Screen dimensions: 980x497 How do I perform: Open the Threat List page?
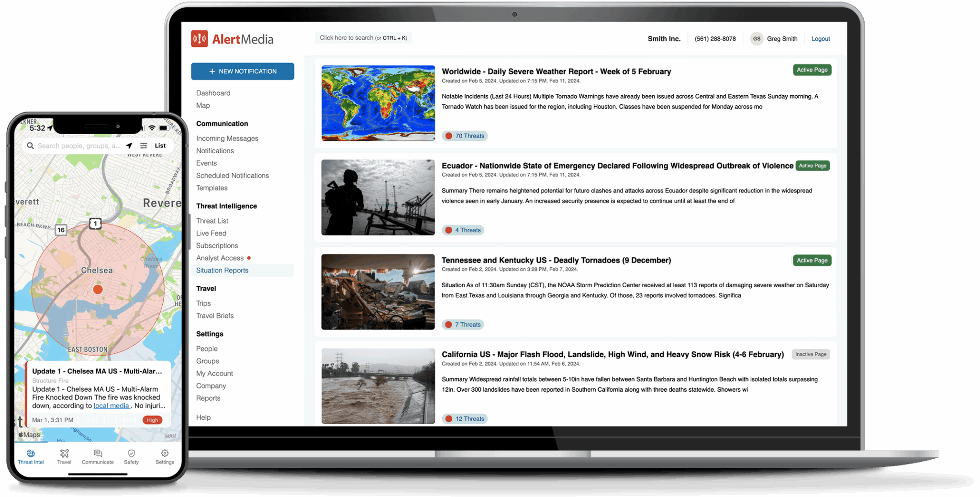[x=212, y=221]
